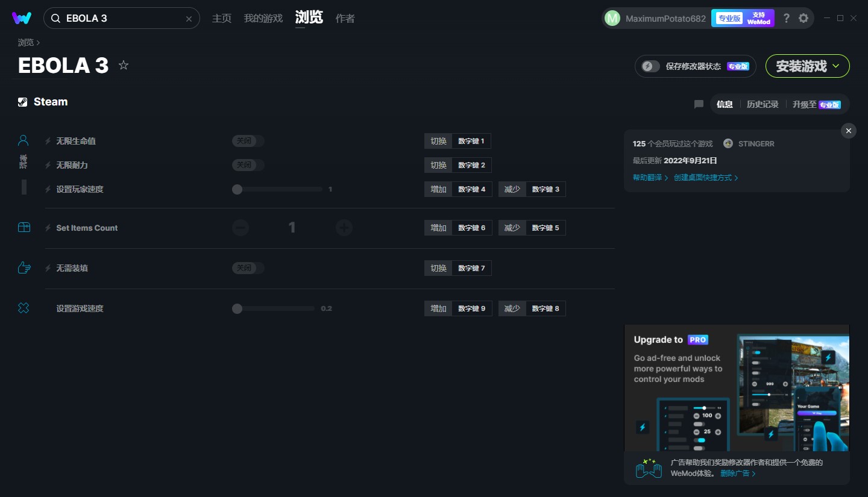Click the Upgrade to PRO ad banner
This screenshot has width=868, height=497.
click(x=737, y=389)
